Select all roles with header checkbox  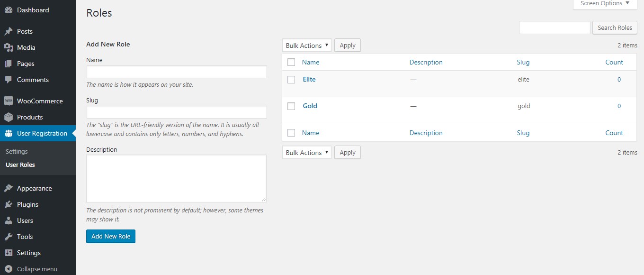(291, 62)
